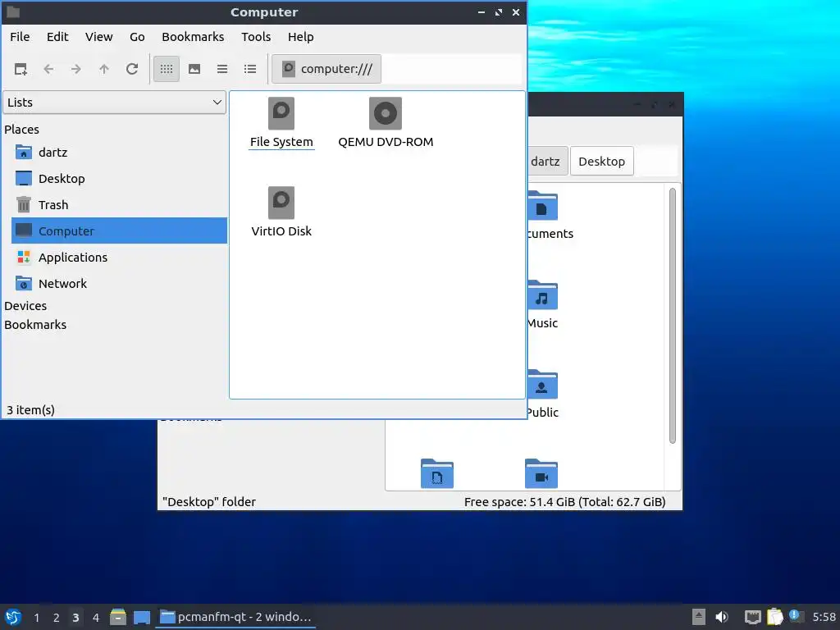The width and height of the screenshot is (840, 630).
Task: Click Computer window title bar folder icon
Action: point(13,11)
